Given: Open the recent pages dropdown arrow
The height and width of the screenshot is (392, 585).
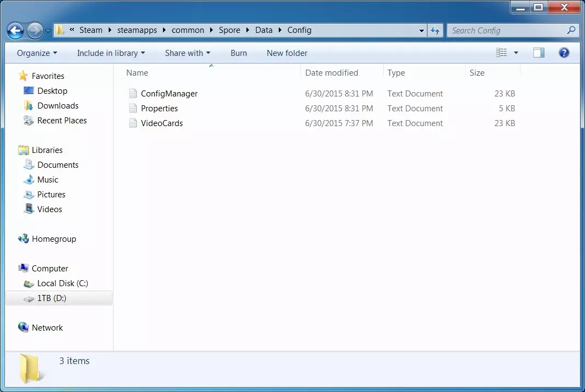Looking at the screenshot, I should [48, 31].
